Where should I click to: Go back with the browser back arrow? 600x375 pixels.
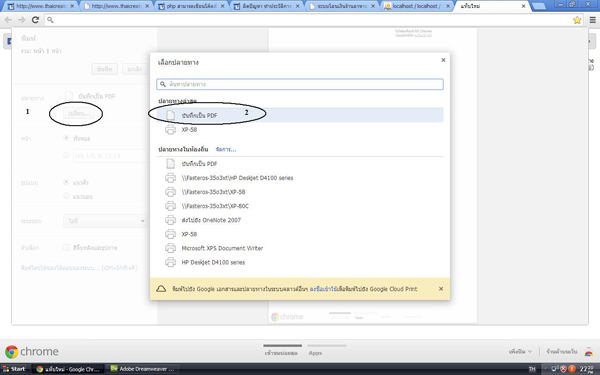[8, 20]
